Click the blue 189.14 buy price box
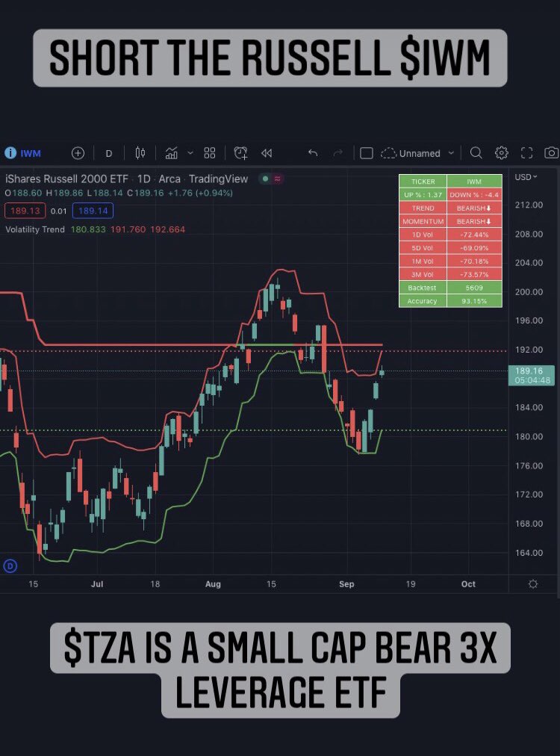 pos(93,211)
